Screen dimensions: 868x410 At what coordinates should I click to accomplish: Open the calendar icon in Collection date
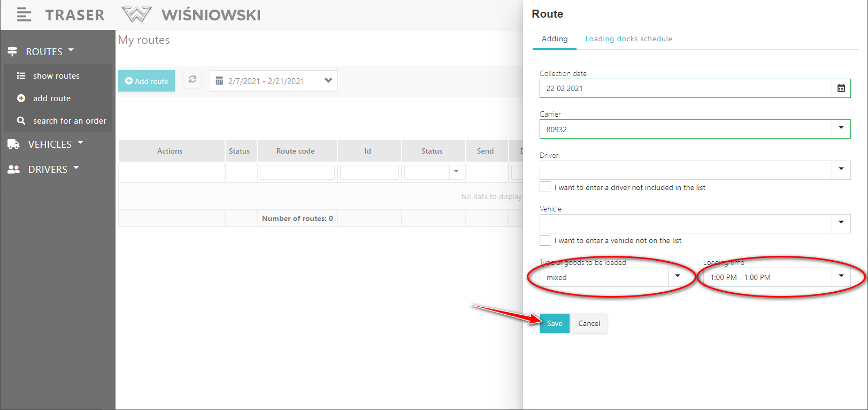[841, 88]
